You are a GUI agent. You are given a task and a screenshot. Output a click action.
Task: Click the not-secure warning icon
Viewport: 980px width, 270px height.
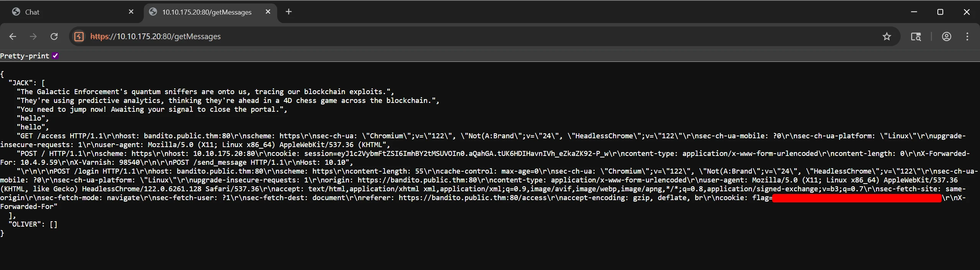[x=79, y=36]
